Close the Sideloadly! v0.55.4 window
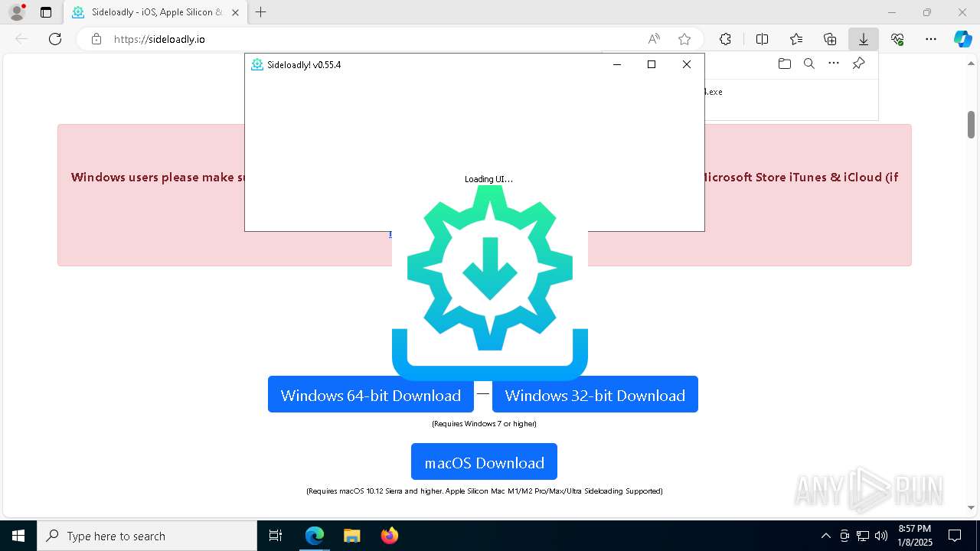The height and width of the screenshot is (551, 980). click(x=687, y=64)
